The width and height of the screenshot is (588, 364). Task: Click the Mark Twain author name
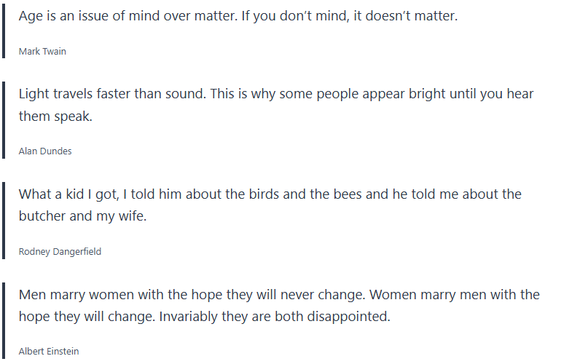click(42, 52)
